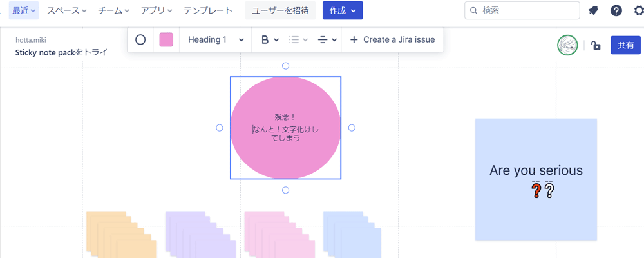Open the 最近 recent menu
The image size is (644, 258).
click(x=24, y=11)
